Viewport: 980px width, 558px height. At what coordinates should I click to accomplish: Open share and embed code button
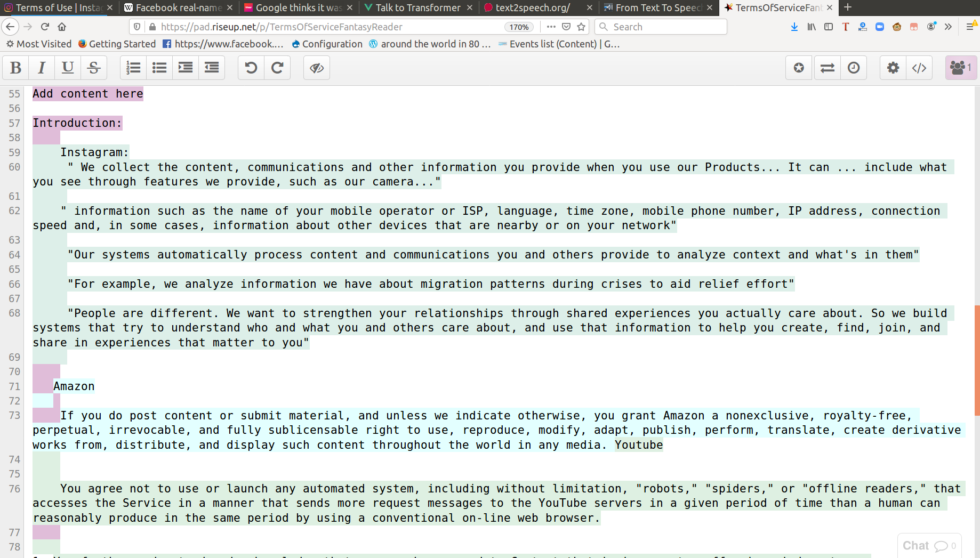pyautogui.click(x=919, y=68)
